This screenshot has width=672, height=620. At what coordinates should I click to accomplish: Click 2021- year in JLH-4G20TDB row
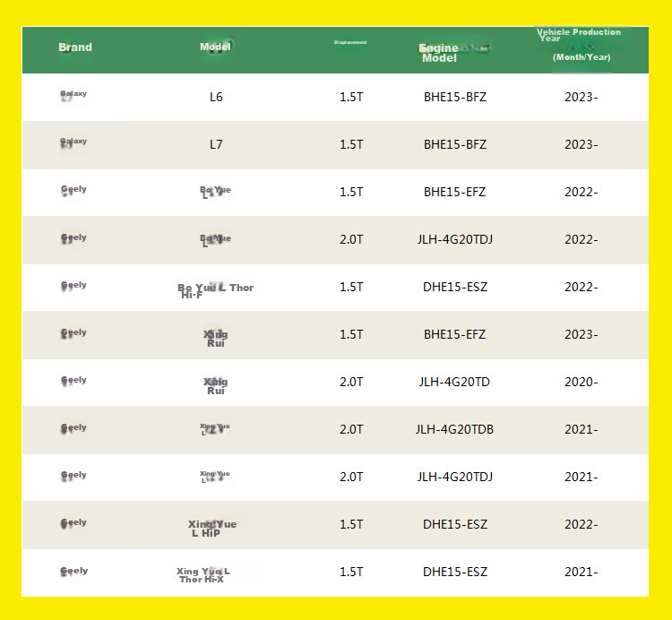coord(582,430)
